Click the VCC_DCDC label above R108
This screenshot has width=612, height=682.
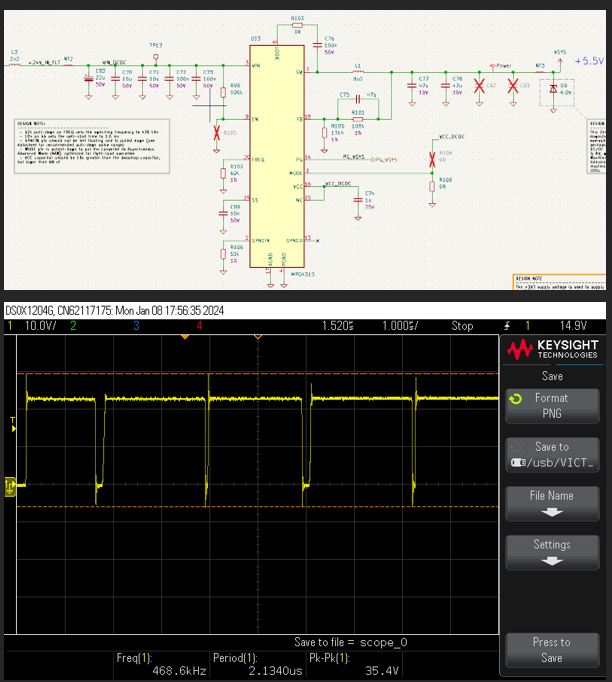pyautogui.click(x=451, y=137)
